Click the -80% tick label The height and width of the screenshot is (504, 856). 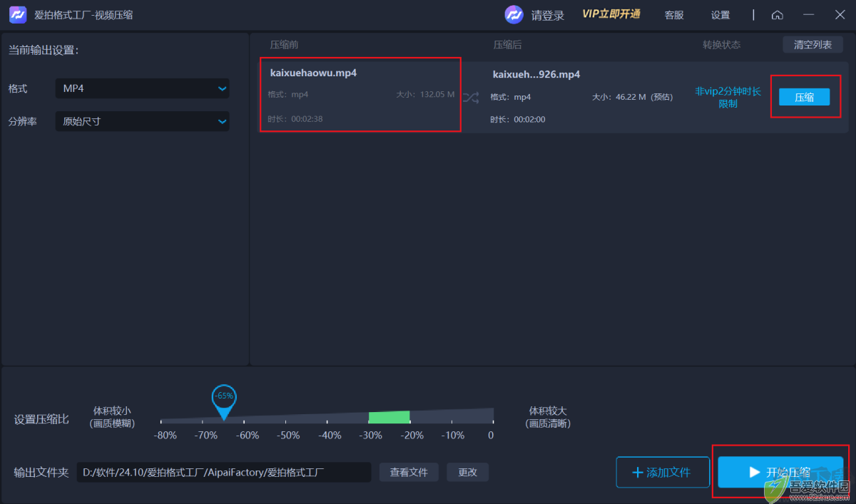[x=165, y=435]
